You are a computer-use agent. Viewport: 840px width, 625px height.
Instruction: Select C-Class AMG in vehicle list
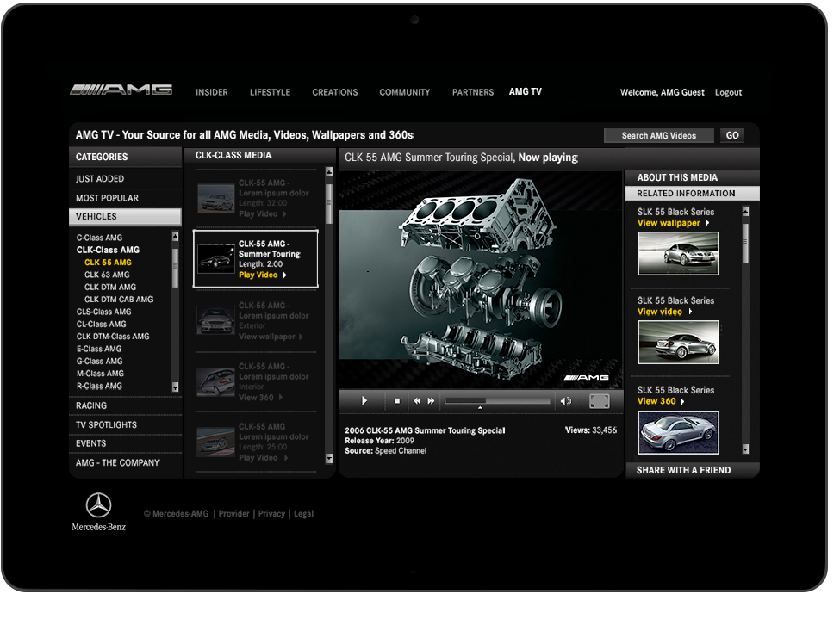tap(99, 238)
